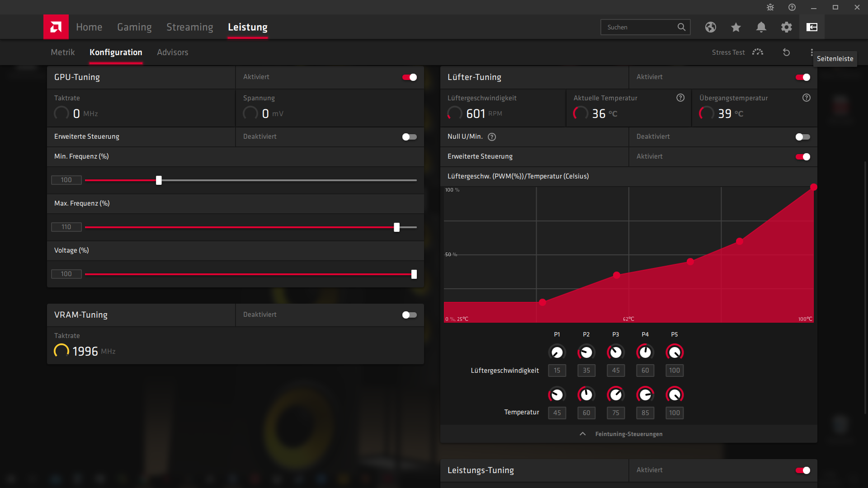This screenshot has height=488, width=868.
Task: Open the three-dot more options menu
Action: pos(812,52)
